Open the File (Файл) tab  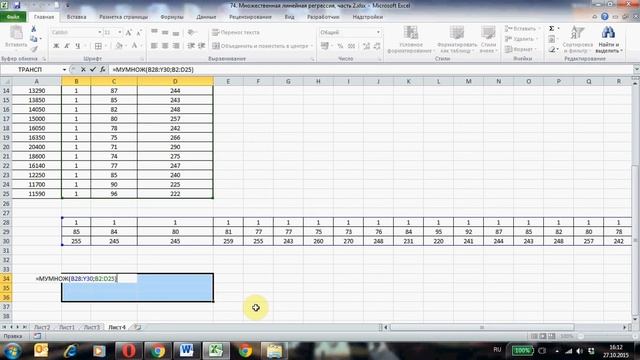pyautogui.click(x=13, y=17)
